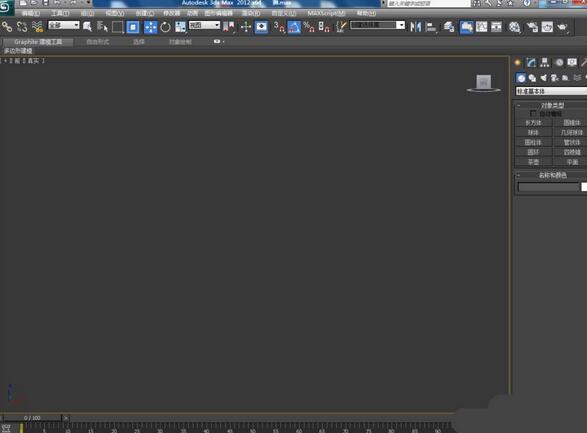Screen dimensions: 587x433
Task: Open the Modify command panel tab
Action: pyautogui.click(x=531, y=63)
